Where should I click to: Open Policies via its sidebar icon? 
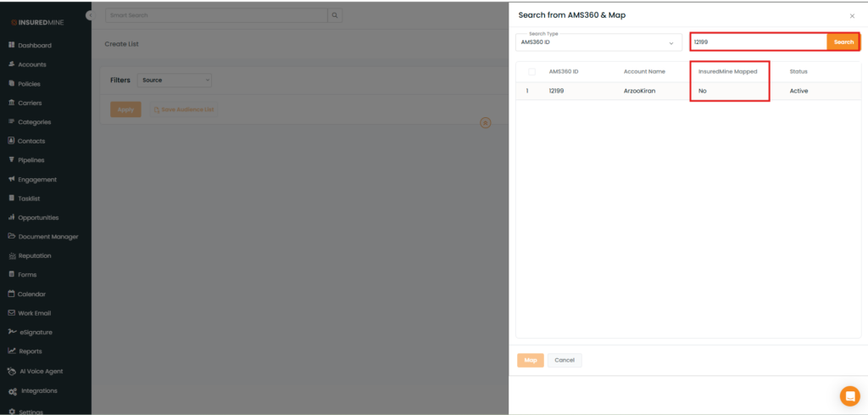point(12,83)
